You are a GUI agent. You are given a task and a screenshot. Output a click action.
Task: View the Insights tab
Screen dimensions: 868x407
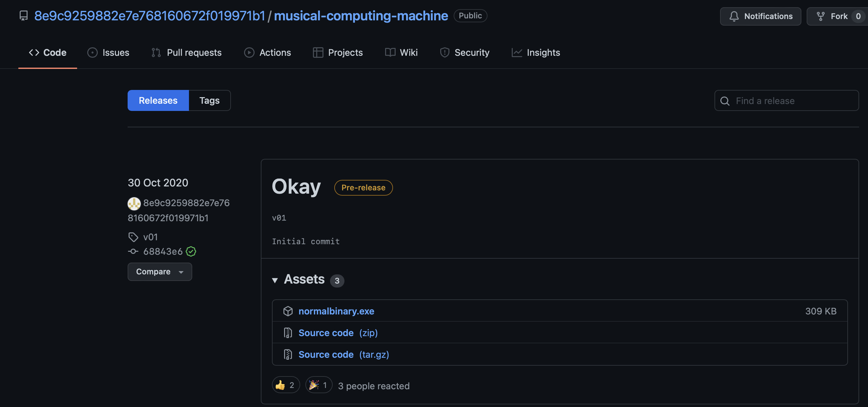536,53
